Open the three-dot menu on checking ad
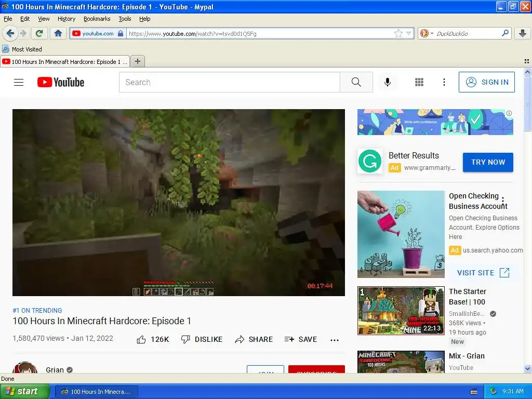The height and width of the screenshot is (399, 532). [x=503, y=201]
